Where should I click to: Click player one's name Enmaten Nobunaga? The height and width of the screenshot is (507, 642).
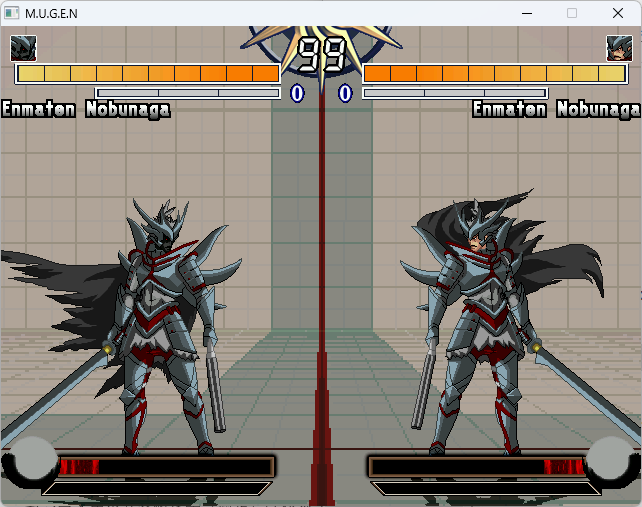coord(86,109)
